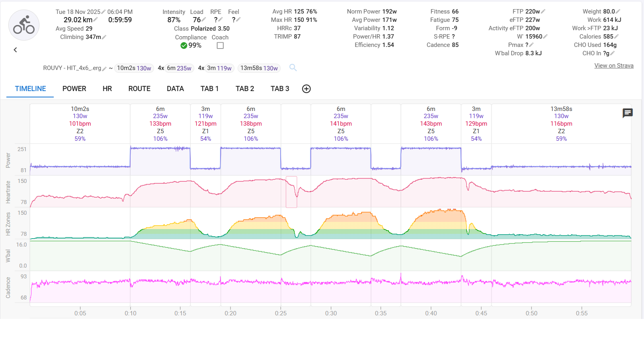644x342 pixels.
Task: Open the interval search magnifier icon
Action: click(x=293, y=68)
